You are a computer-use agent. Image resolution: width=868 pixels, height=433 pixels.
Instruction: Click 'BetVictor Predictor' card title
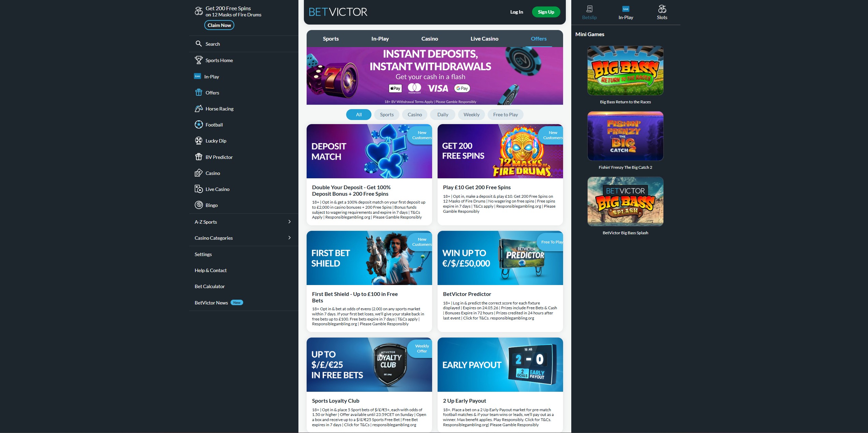click(467, 294)
